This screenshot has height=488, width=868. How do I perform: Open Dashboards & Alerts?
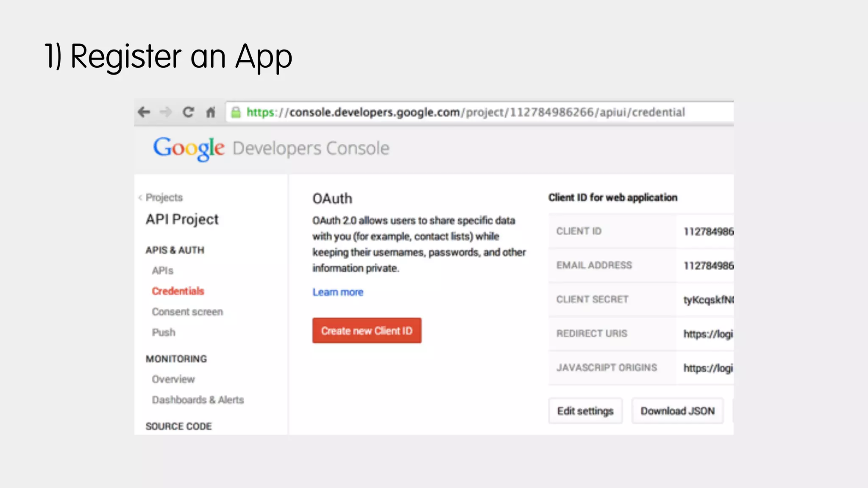[198, 400]
